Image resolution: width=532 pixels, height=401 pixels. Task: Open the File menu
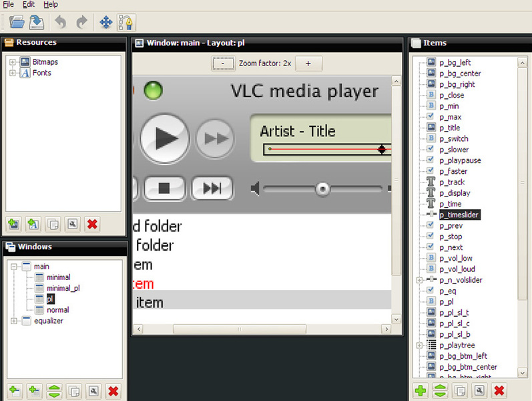[9, 5]
